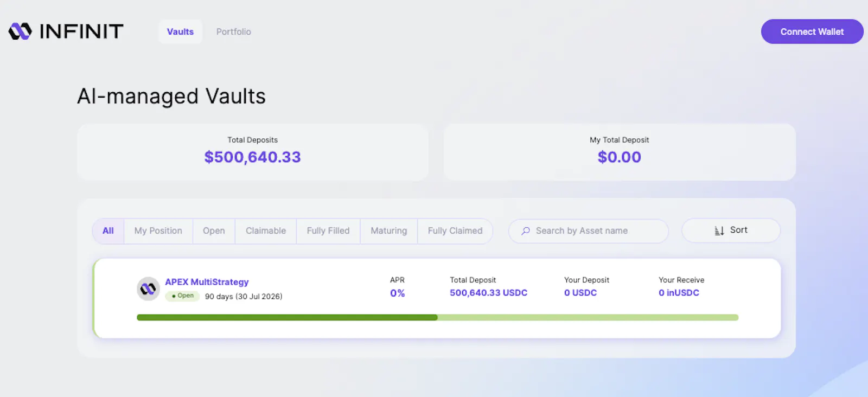This screenshot has width=868, height=397.
Task: Open the Sort dropdown
Action: [x=731, y=230]
